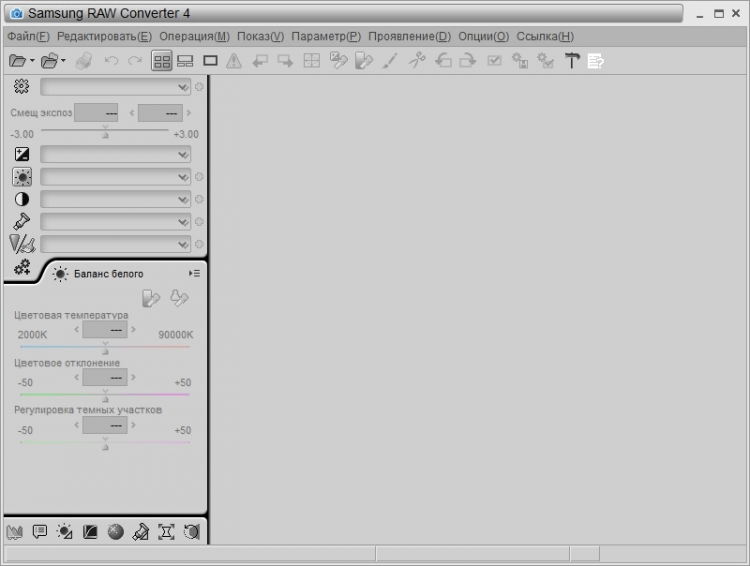Screen dimensions: 750x566
Task: Click the first Смещ экспоз value field
Action: pyautogui.click(x=96, y=113)
